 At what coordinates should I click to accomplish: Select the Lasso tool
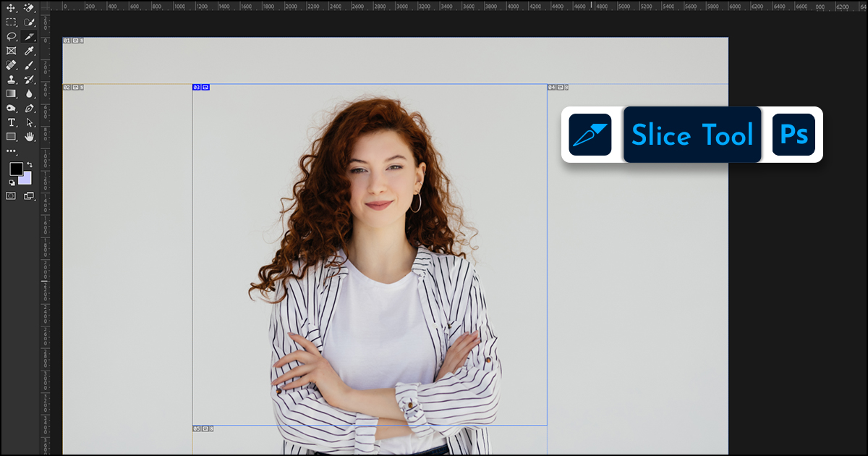[x=12, y=36]
